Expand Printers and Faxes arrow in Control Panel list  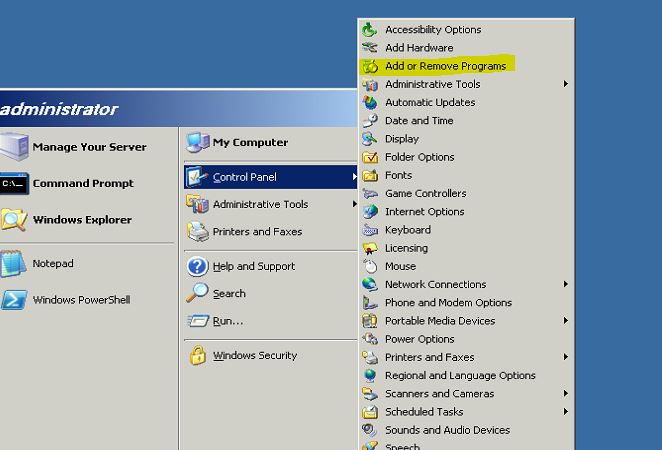pyautogui.click(x=566, y=357)
